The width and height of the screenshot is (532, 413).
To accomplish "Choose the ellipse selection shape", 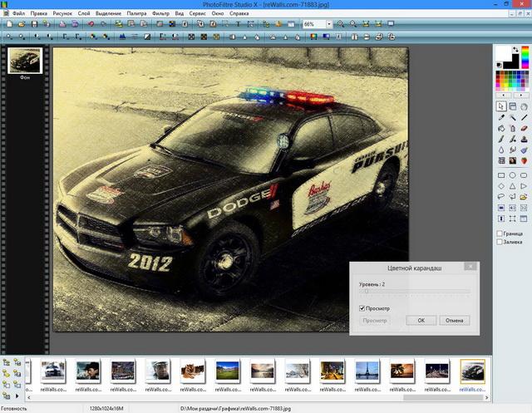I will pos(513,175).
